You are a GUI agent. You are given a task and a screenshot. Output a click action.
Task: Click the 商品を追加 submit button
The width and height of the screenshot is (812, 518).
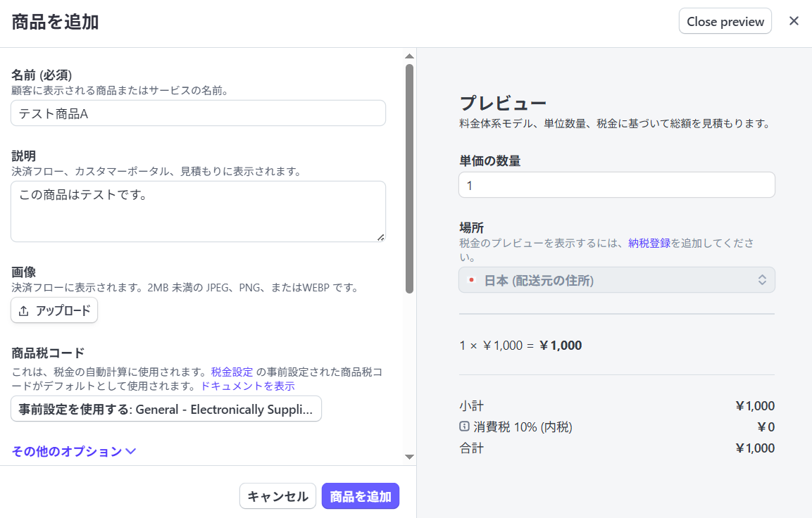(361, 496)
